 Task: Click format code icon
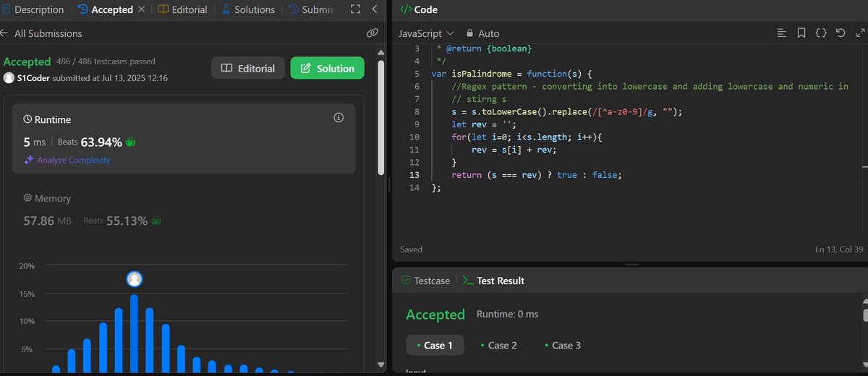click(781, 33)
